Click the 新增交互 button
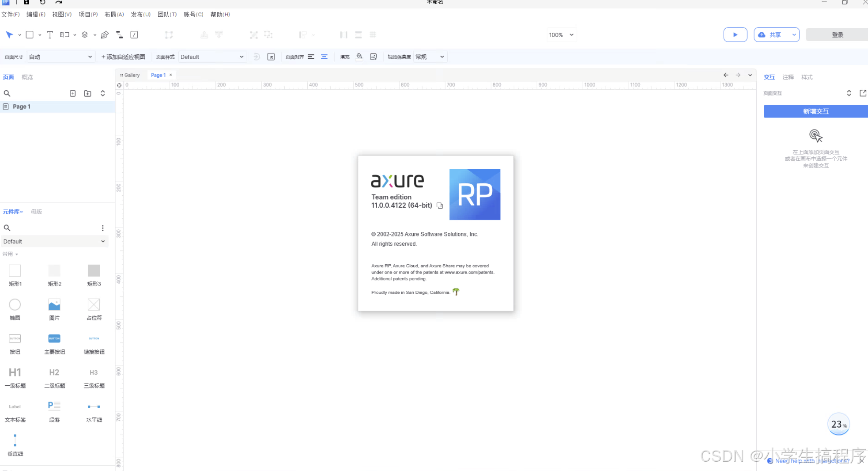Screen dimensions: 868x471 click(x=815, y=111)
